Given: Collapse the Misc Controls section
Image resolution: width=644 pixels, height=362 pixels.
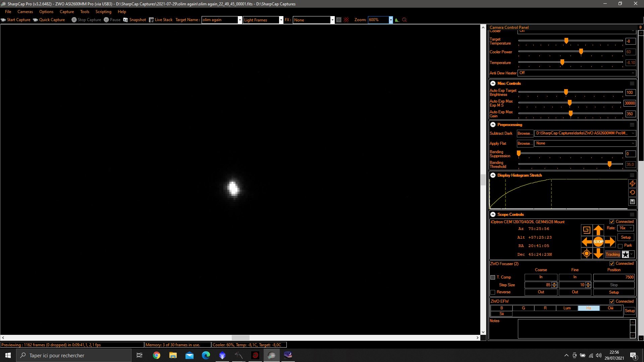Looking at the screenshot, I should (493, 83).
